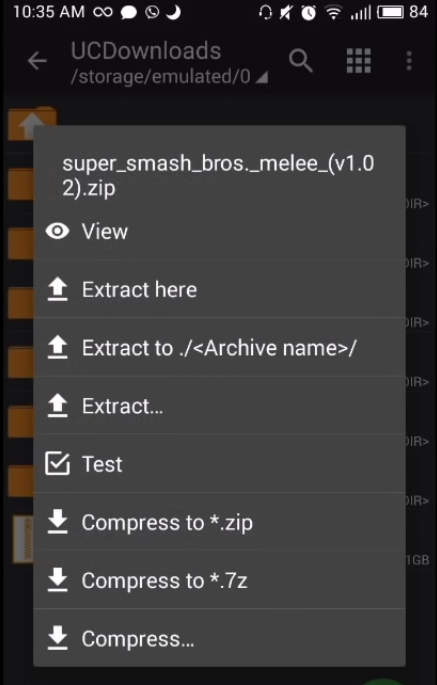
Task: Click the zip archive file thumbnail
Action: [23, 539]
